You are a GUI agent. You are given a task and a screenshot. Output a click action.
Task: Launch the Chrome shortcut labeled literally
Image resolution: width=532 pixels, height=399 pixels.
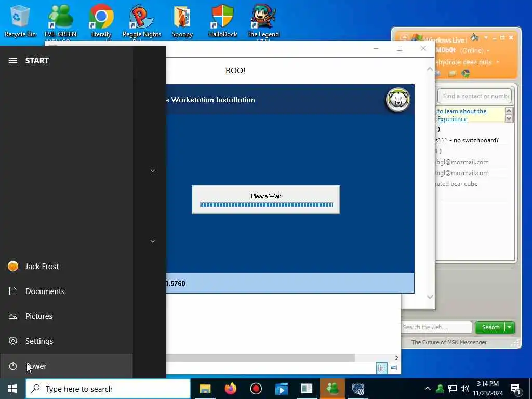[x=101, y=21]
